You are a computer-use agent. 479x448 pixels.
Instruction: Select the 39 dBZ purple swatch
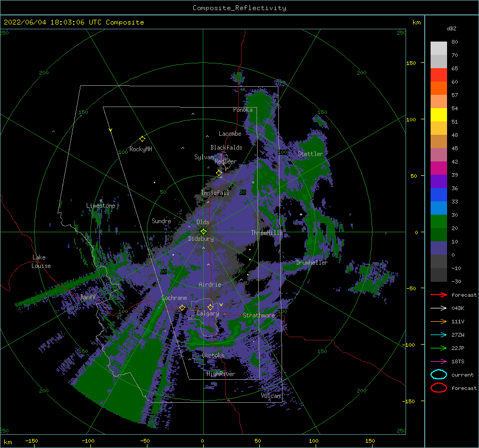tap(439, 181)
